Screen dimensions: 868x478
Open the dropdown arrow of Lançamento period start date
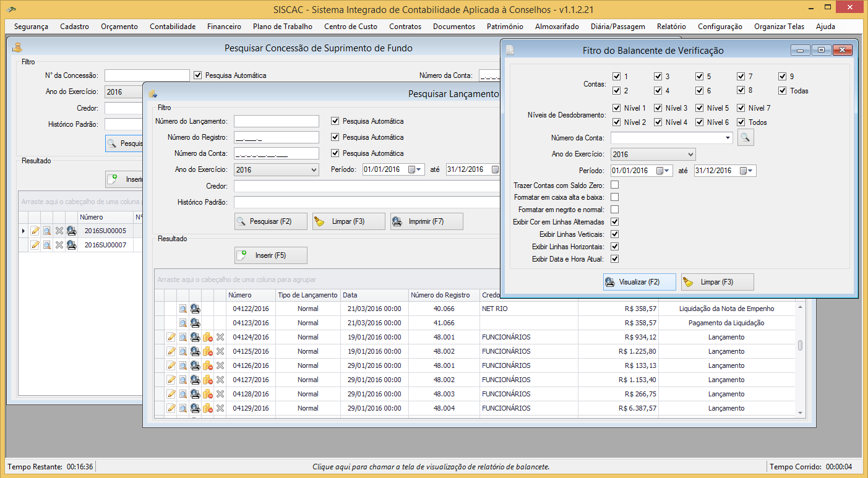point(419,169)
